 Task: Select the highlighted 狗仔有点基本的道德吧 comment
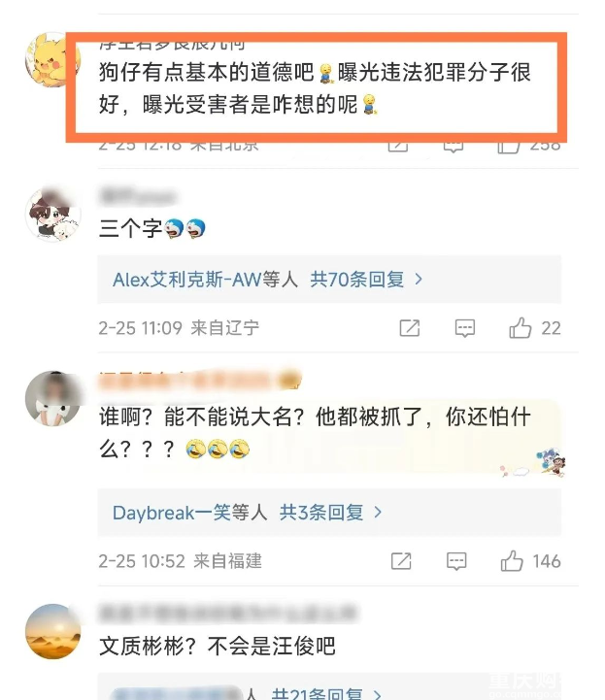pyautogui.click(x=315, y=88)
